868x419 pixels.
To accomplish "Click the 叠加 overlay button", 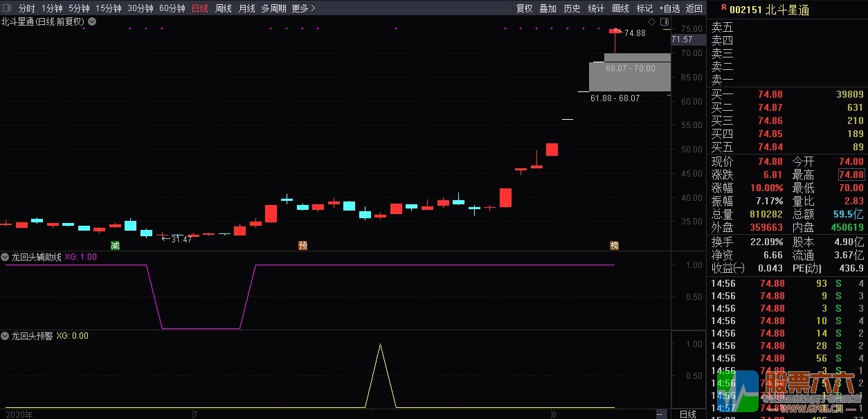I will click(548, 8).
